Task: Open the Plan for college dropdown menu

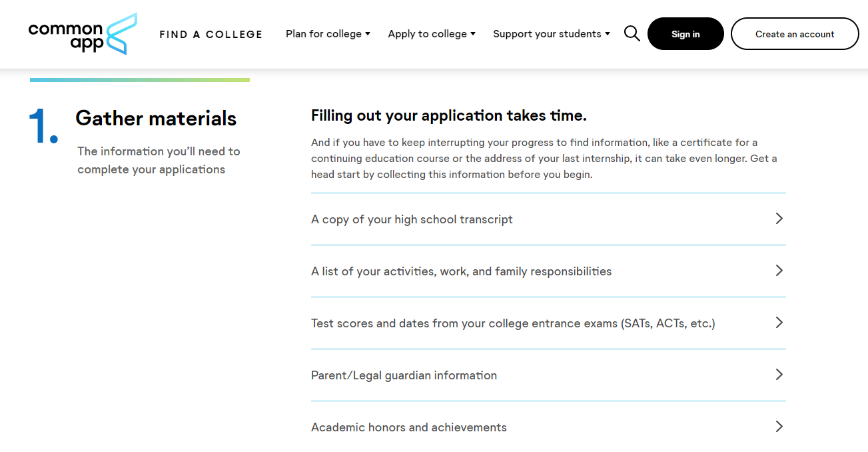Action: tap(328, 34)
